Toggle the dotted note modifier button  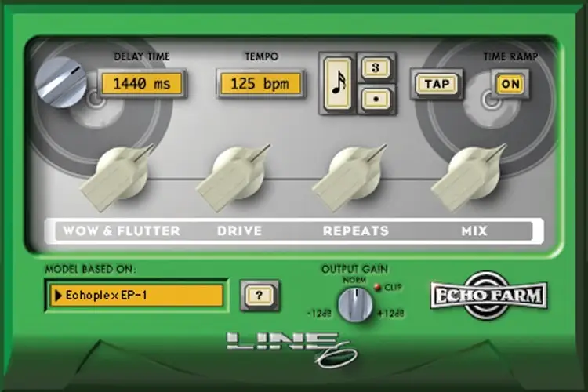click(376, 100)
